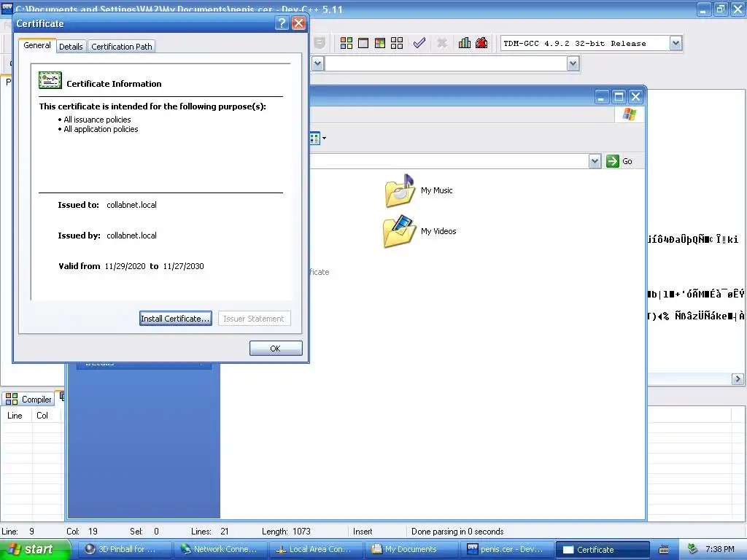Click 'Done parsing in 0 seconds' status text
The image size is (747, 560).
457,532
